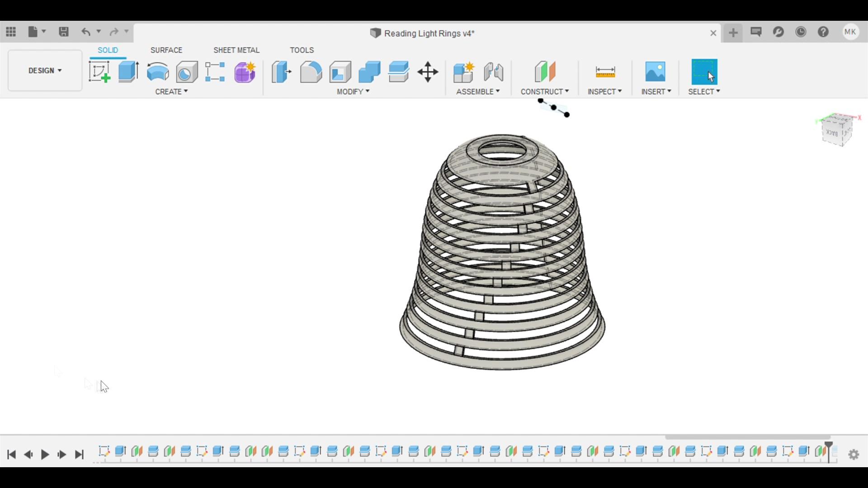Switch to the SURFACE tab

166,50
